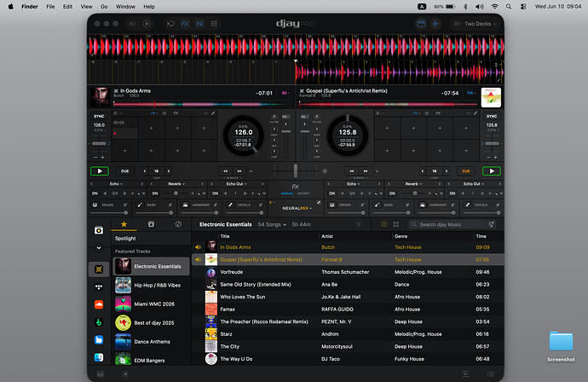
Task: Toggle the left deck SYNC button
Action: click(x=99, y=116)
